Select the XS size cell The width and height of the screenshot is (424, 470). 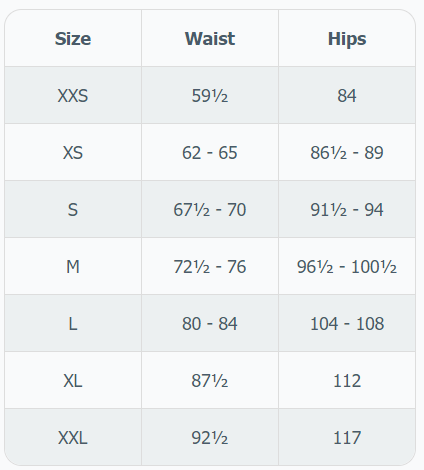73,153
